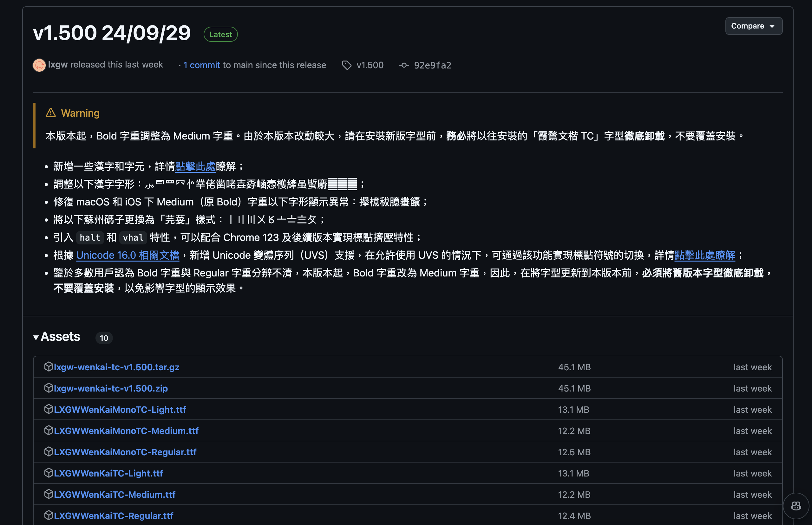
Task: Click the Assets count badge showing 10
Action: click(104, 338)
